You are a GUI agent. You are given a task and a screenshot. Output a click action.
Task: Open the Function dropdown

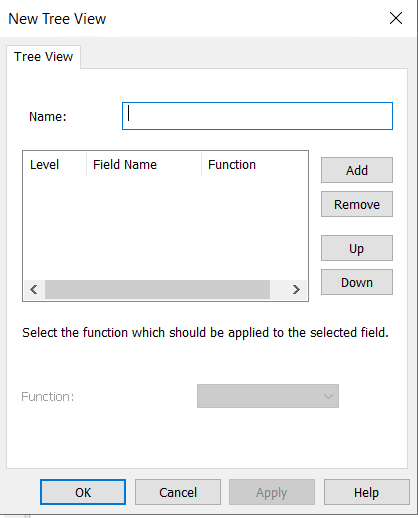tap(268, 396)
